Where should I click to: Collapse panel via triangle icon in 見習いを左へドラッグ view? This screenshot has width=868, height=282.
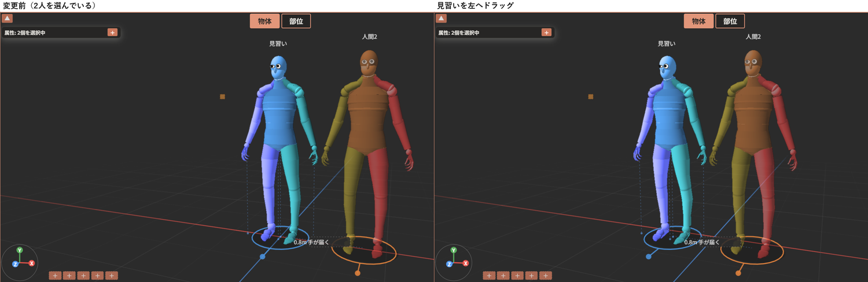point(442,18)
